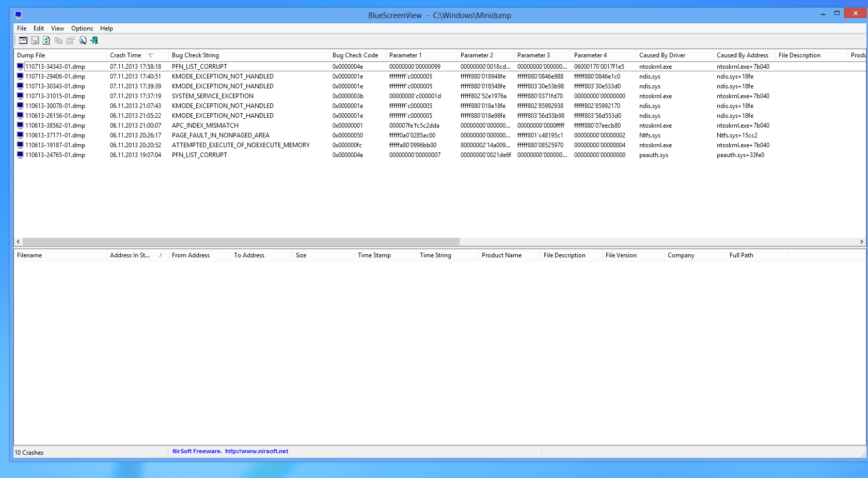Sort the lower pane by Company header

(696, 255)
